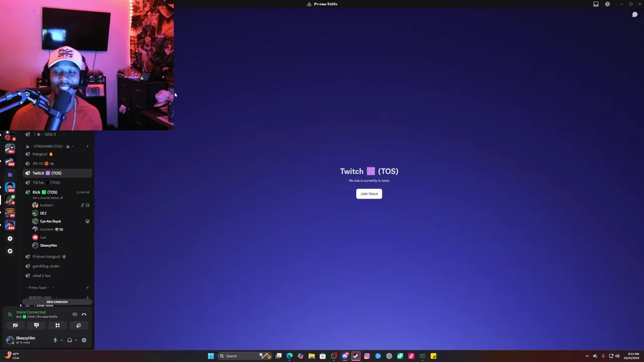Open Instagram from the taskbar
The image size is (644, 362).
367,356
